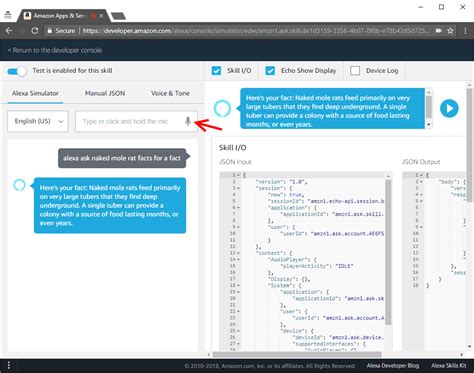Click the microphone icon in the utterance field
This screenshot has height=373, width=474.
188,121
